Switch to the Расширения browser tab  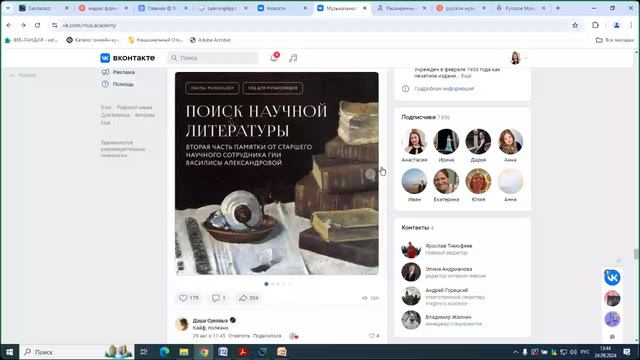[402, 8]
